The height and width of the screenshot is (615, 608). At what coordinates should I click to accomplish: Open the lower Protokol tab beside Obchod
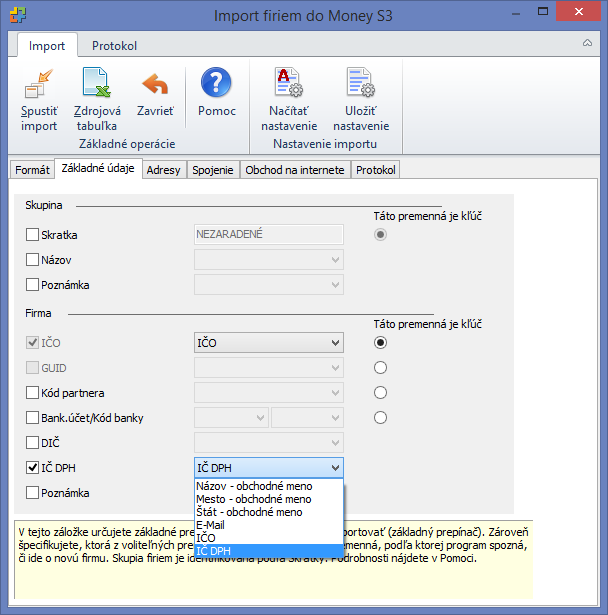376,170
